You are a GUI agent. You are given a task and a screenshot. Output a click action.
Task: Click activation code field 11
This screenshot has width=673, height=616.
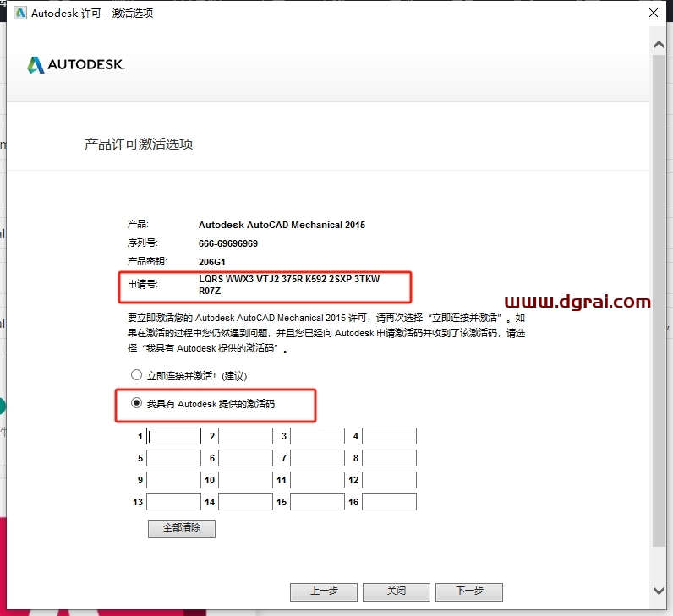[x=318, y=480]
